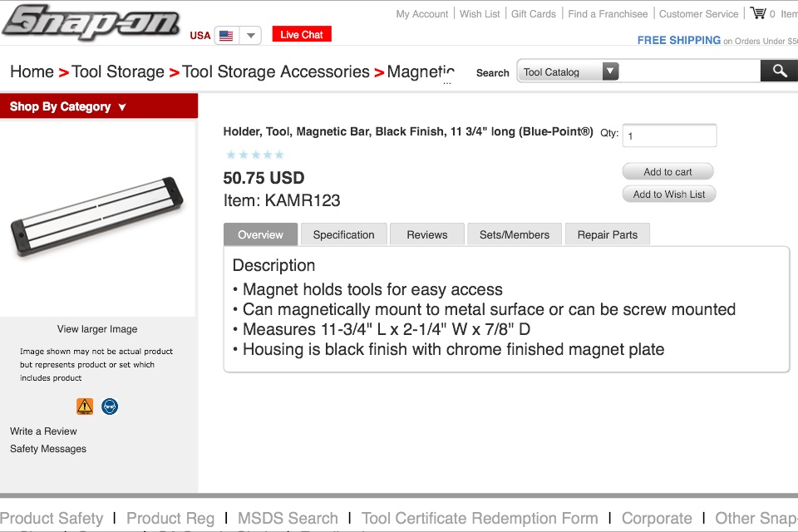Click the star rating icons
This screenshot has height=532, width=798.
pyautogui.click(x=255, y=155)
